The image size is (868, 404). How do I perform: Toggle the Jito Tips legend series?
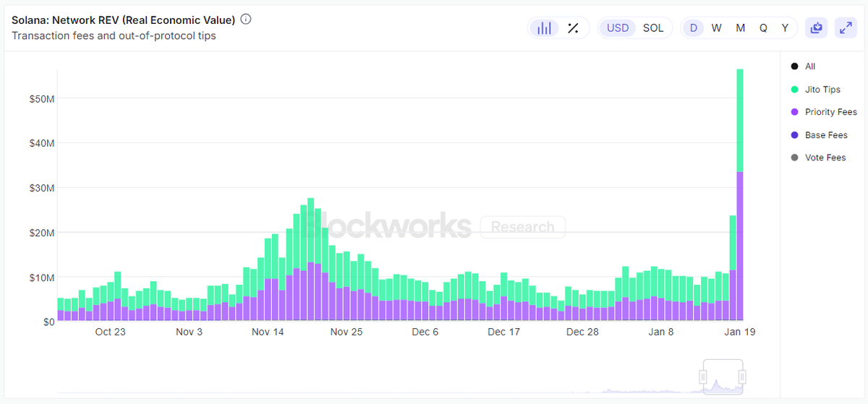point(822,90)
